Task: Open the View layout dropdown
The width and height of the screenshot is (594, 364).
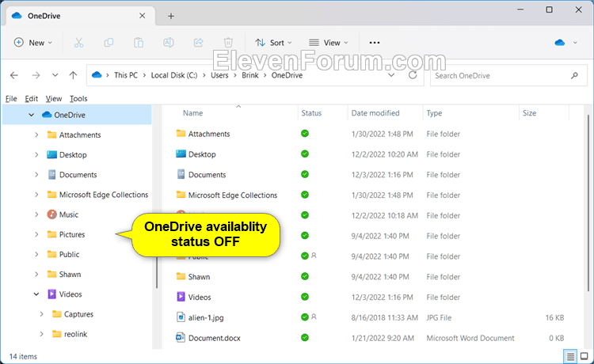Action: (x=328, y=43)
